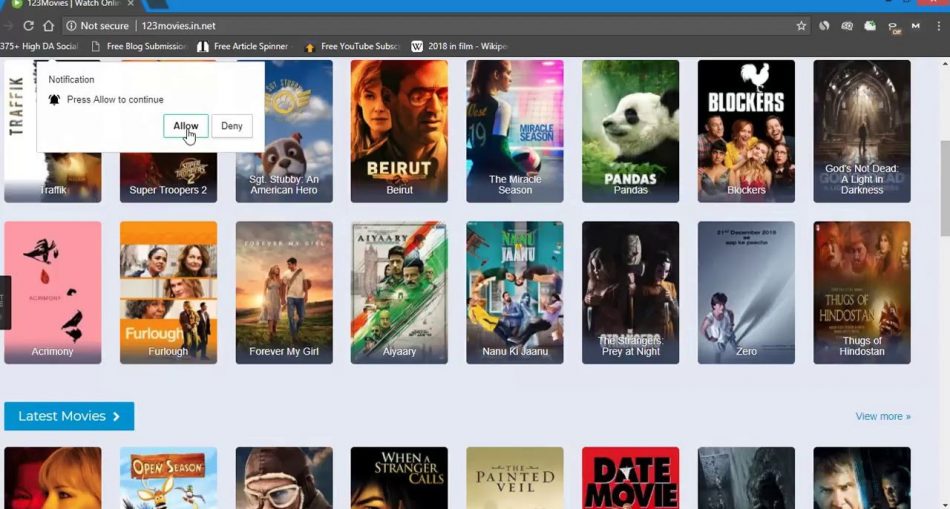This screenshot has height=509, width=950.
Task: Allow notifications in the popup
Action: (185, 126)
